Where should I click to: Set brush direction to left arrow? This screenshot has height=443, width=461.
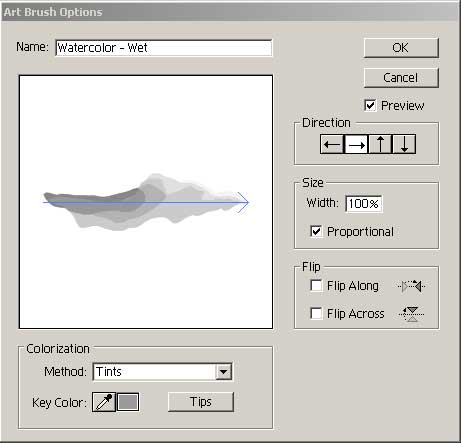(x=332, y=144)
